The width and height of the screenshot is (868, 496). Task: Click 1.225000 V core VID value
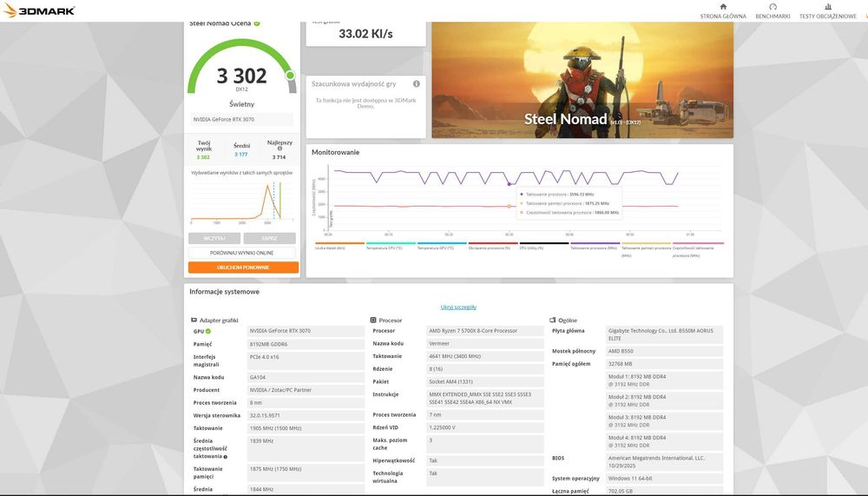coord(485,428)
